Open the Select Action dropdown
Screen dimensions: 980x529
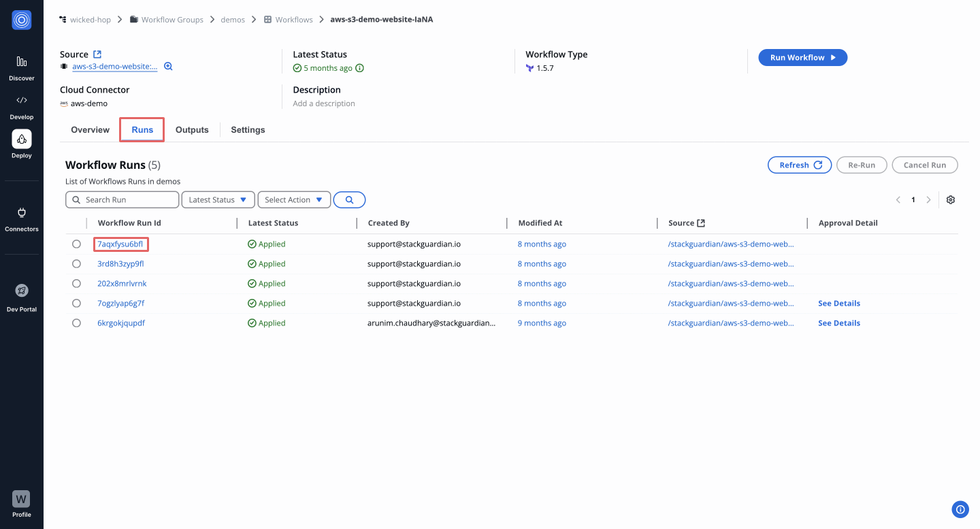294,199
